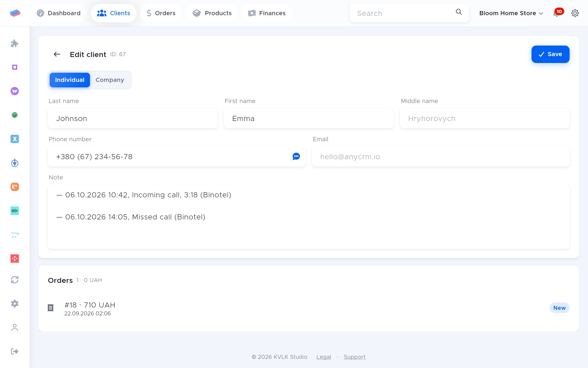The width and height of the screenshot is (588, 368).
Task: Click the 'Edit client' heading
Action: [88, 55]
